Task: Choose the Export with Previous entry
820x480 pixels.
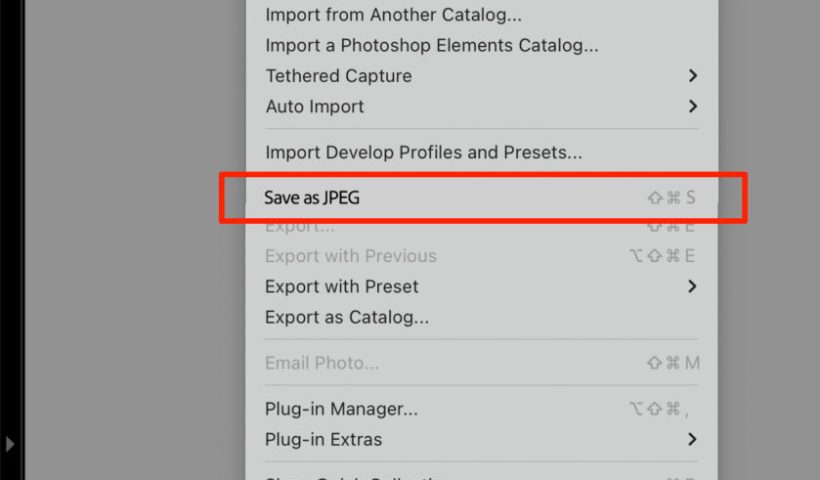Action: 350,256
